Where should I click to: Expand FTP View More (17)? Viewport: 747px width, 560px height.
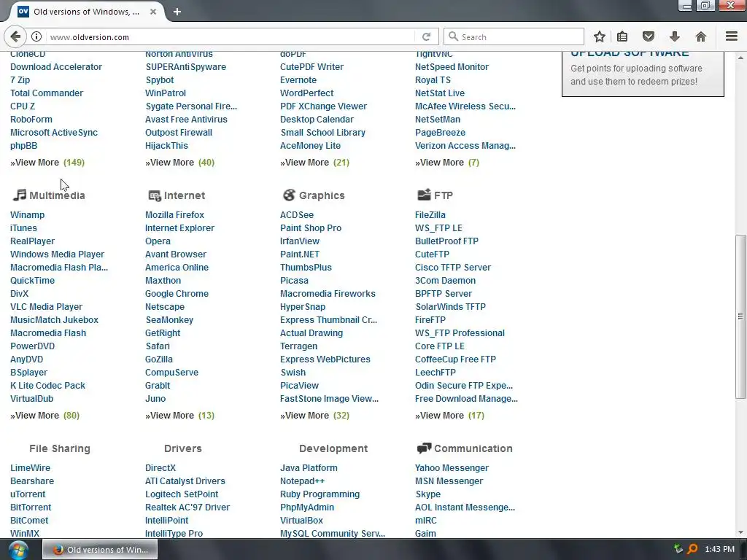[x=449, y=415]
